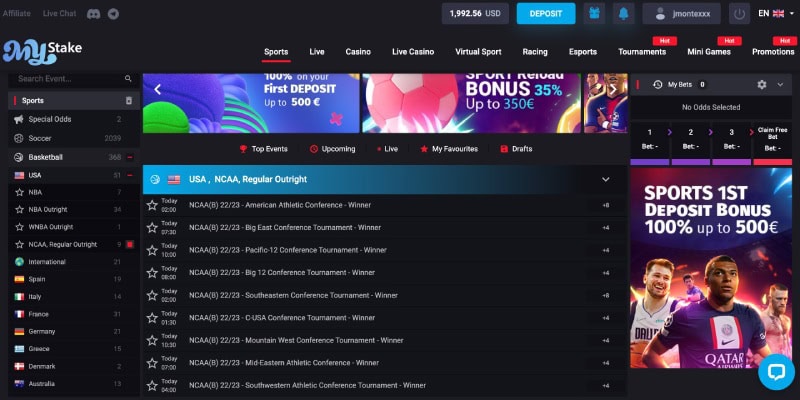Expand +8 markets for Southeastern Conference
The width and height of the screenshot is (800, 400).
click(606, 295)
